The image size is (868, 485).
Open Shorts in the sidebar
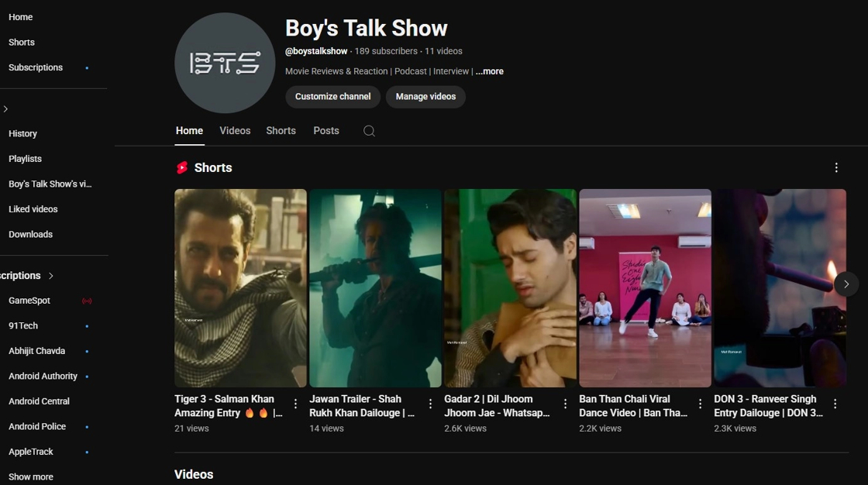(x=22, y=42)
